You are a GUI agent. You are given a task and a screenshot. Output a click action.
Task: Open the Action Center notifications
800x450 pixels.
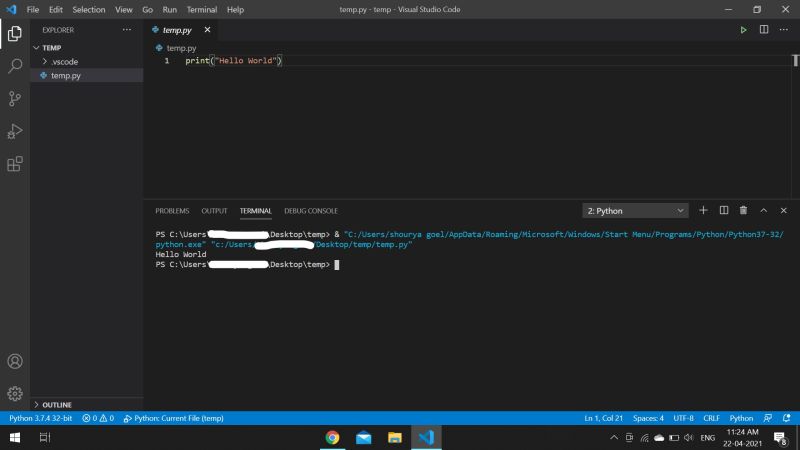coord(780,438)
